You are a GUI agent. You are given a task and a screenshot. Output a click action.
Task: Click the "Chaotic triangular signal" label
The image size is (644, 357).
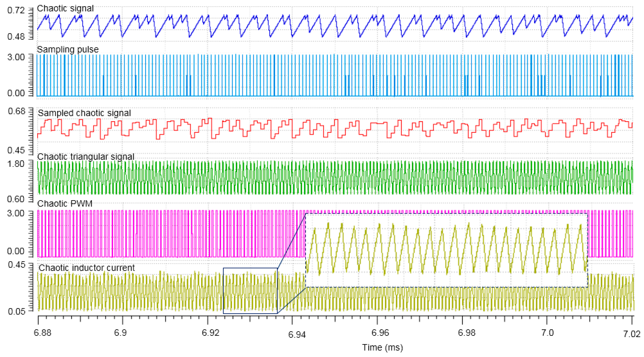pyautogui.click(x=86, y=157)
